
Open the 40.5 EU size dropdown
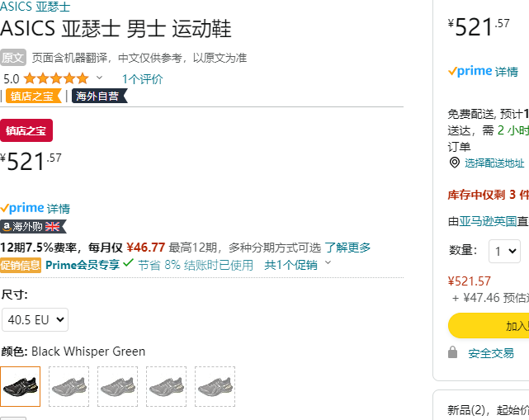click(35, 319)
